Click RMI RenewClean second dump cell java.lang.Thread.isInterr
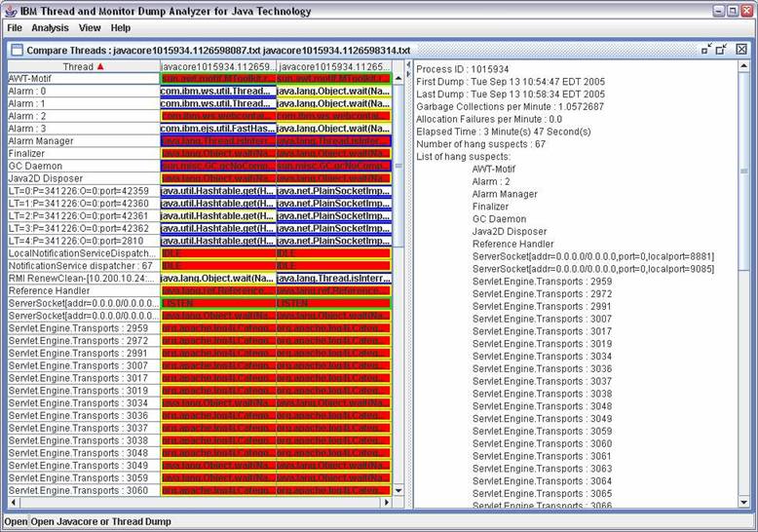 point(334,279)
